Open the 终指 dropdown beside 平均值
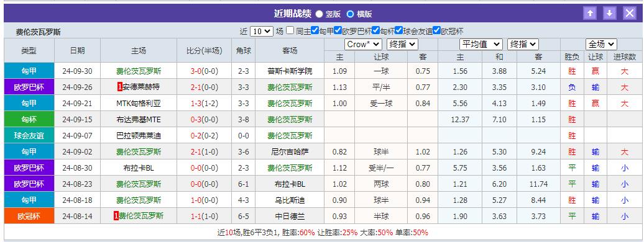Viewport: 644px width, 242px height. pos(523,44)
